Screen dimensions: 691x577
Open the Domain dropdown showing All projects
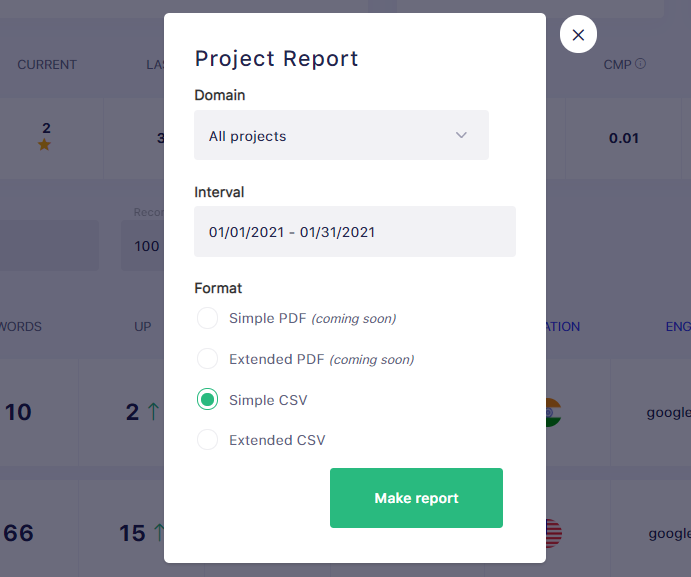click(341, 136)
